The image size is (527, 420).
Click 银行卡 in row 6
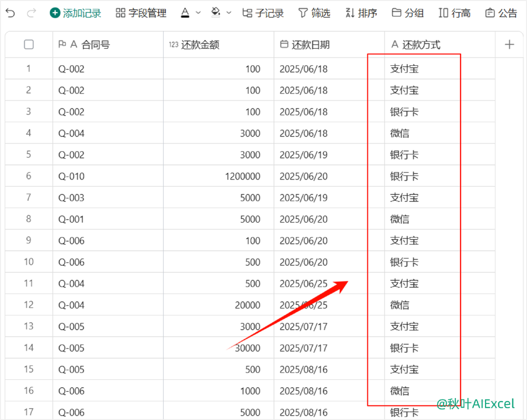(440, 176)
